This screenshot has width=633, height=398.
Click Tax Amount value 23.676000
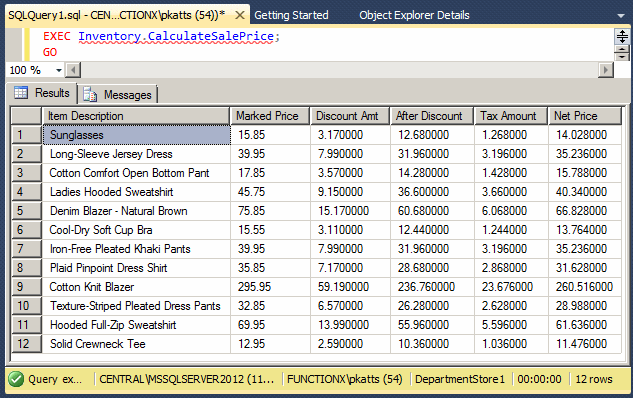tap(511, 287)
